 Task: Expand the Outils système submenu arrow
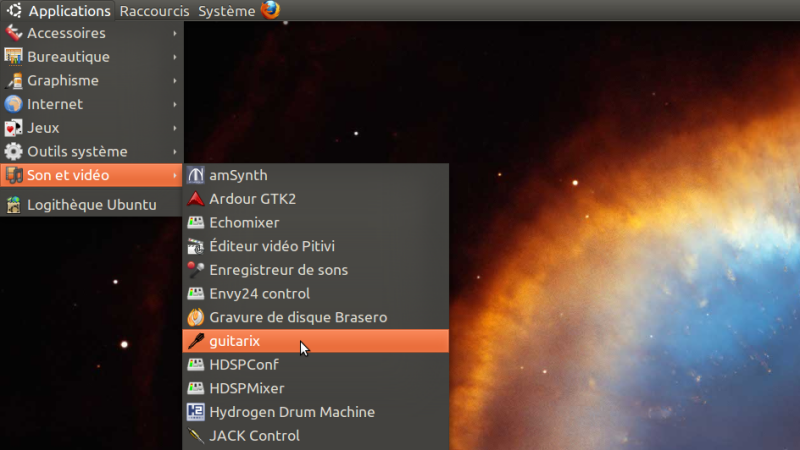point(175,152)
